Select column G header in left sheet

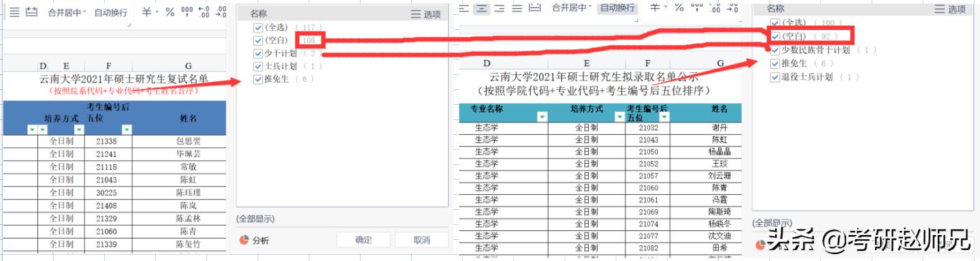pyautogui.click(x=188, y=65)
